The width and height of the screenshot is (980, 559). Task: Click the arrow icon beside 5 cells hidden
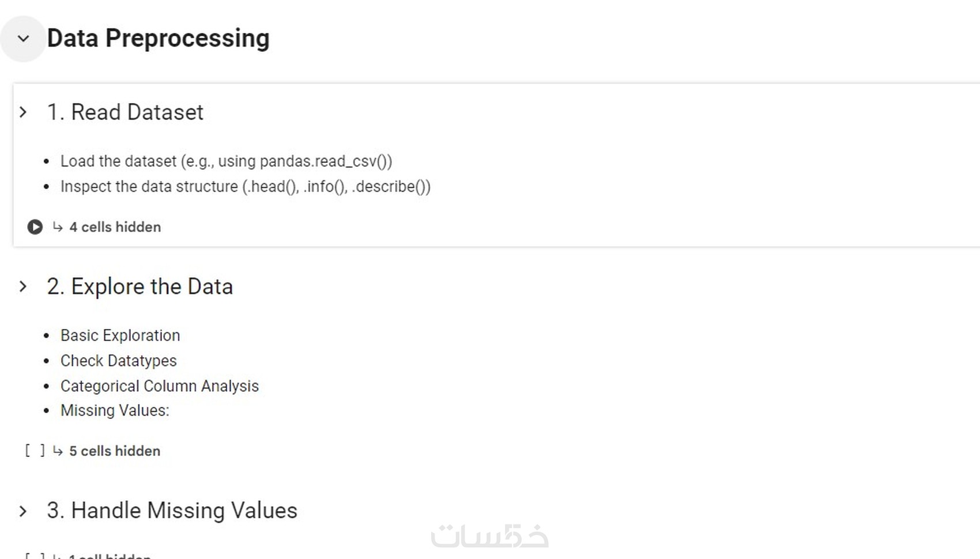coord(58,451)
